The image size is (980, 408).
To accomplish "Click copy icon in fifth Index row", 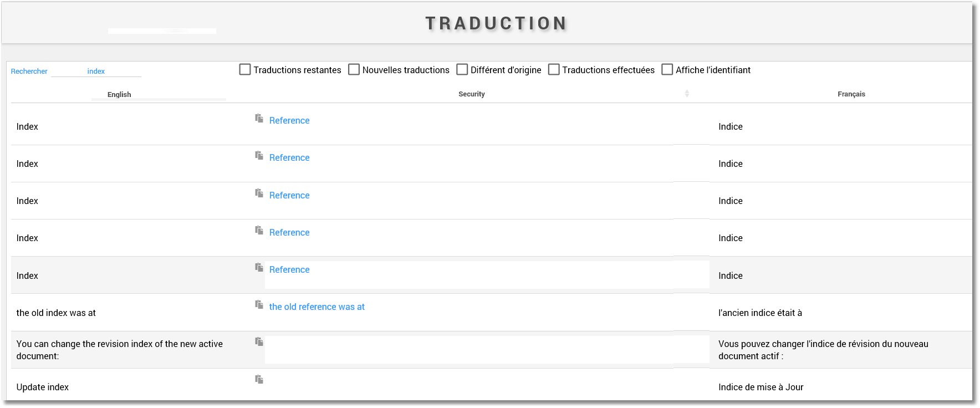I will [259, 267].
